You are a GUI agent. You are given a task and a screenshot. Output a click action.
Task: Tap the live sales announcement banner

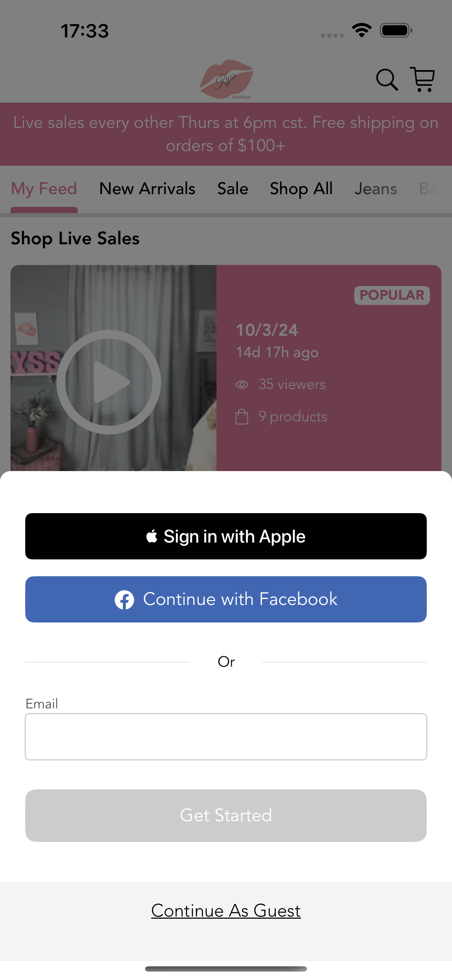click(226, 134)
